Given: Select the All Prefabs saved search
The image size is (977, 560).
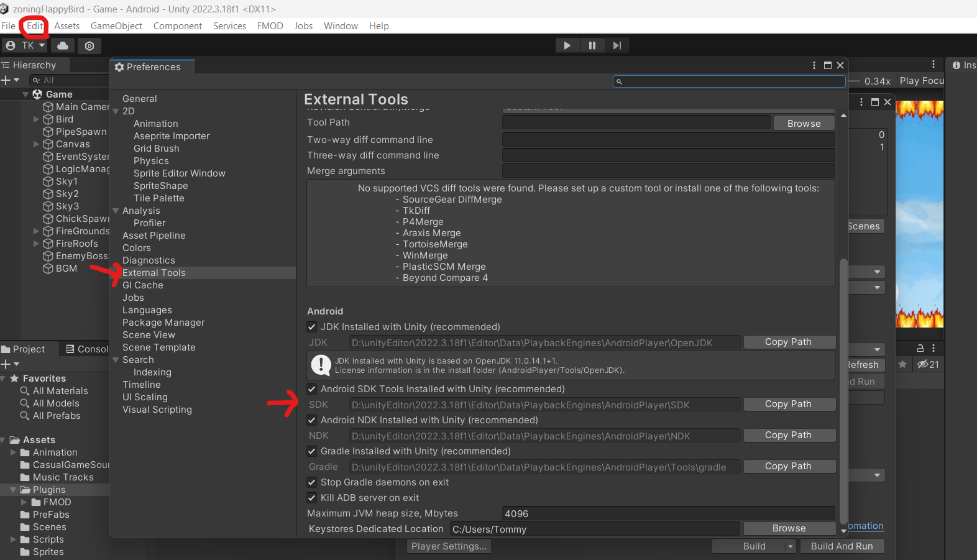Looking at the screenshot, I should click(57, 416).
